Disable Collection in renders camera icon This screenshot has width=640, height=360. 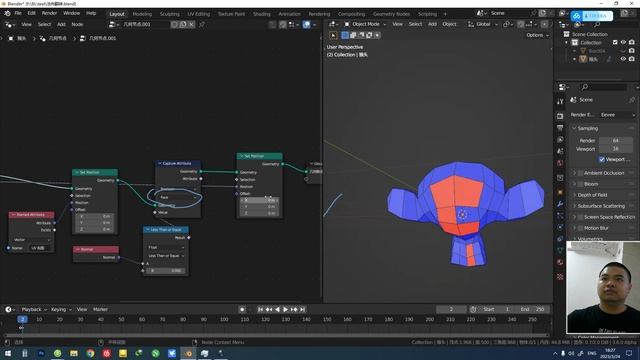632,42
